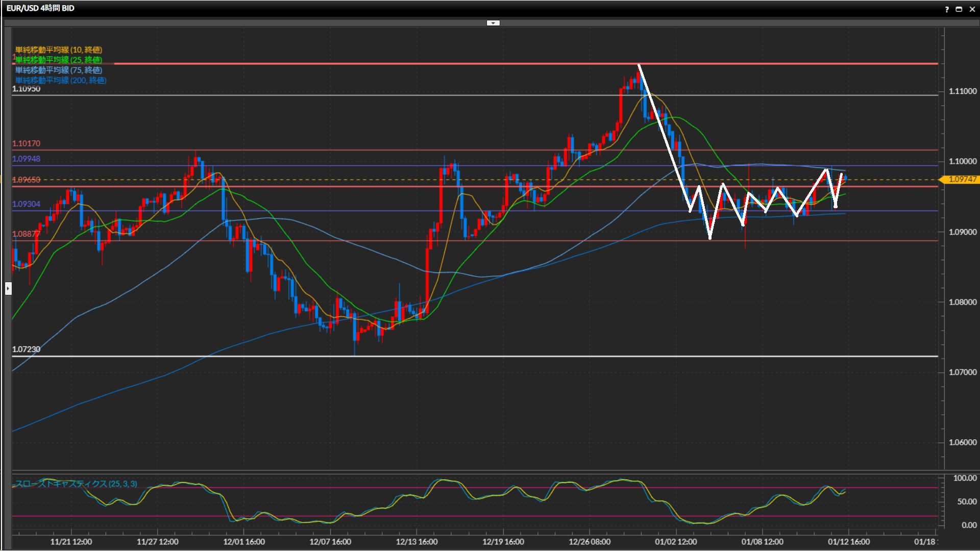Expand the left side panel arrow
This screenshot has width=980, height=551.
pyautogui.click(x=8, y=288)
